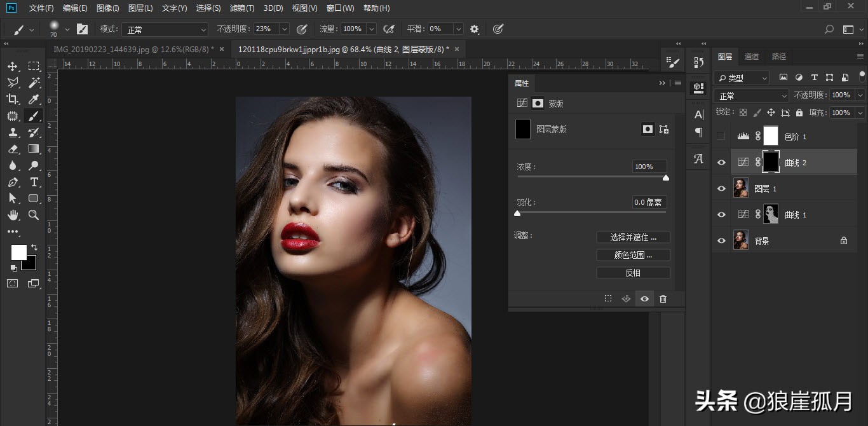
Task: Open layer blend mode 正常 dropdown
Action: [751, 95]
